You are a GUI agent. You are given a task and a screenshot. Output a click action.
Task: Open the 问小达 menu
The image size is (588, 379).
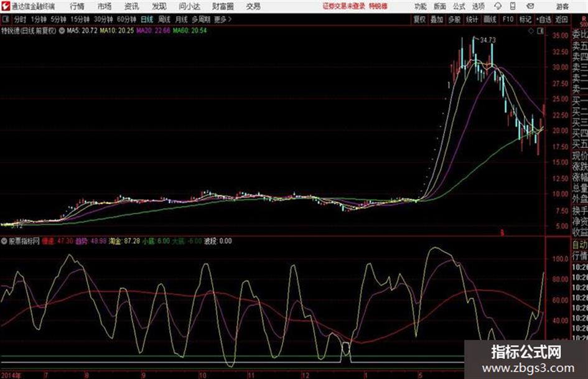point(189,6)
